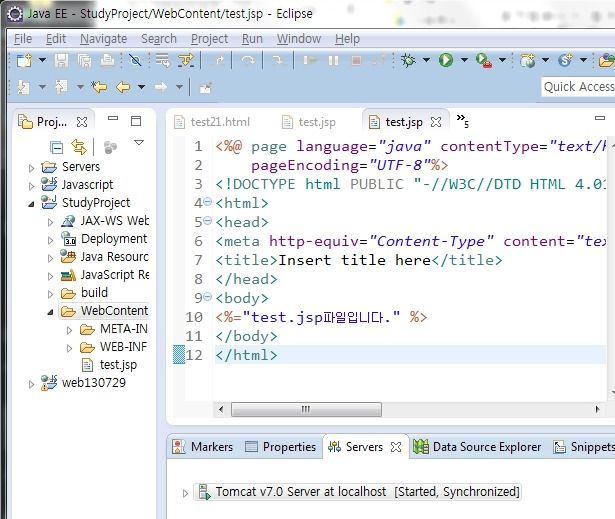Open the Navigate menu
The image size is (615, 519).
pyautogui.click(x=104, y=39)
